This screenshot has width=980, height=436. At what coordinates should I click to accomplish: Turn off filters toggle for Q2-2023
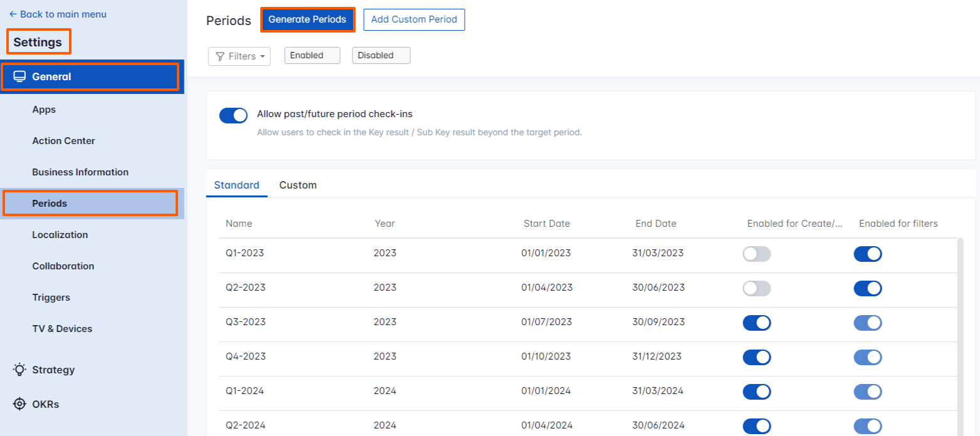tap(868, 288)
